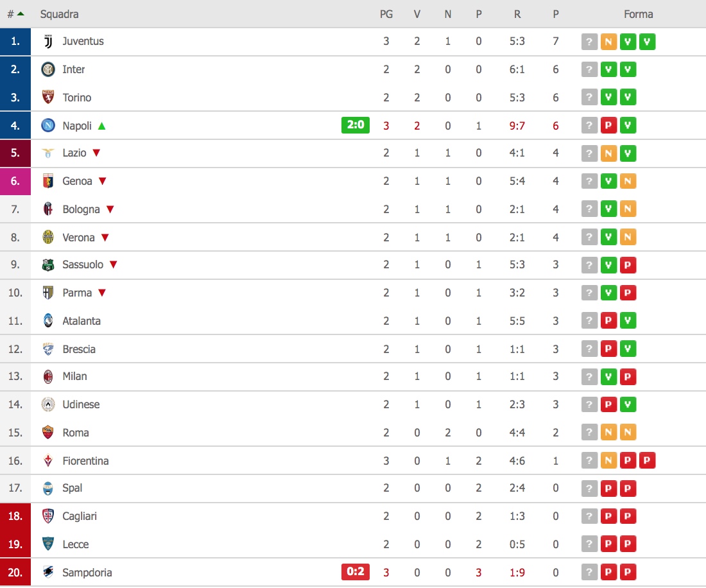Image resolution: width=706 pixels, height=588 pixels.
Task: Click the Milan club crest icon
Action: pos(48,376)
